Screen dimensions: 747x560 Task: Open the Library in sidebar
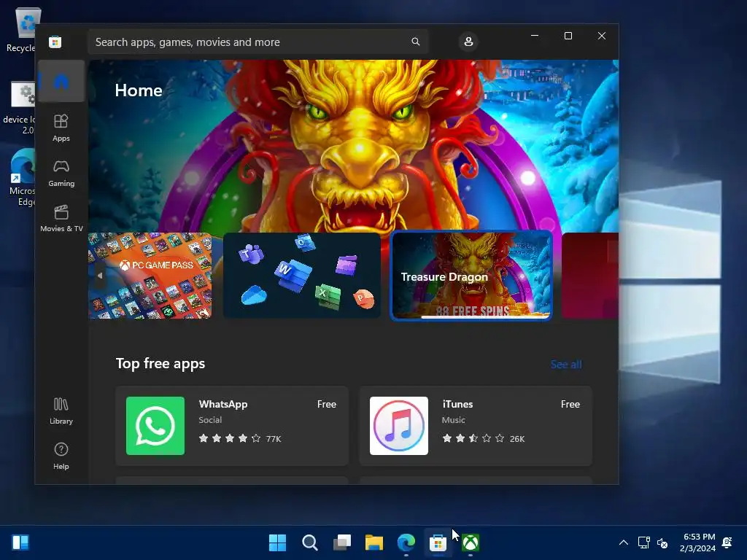[x=61, y=411]
